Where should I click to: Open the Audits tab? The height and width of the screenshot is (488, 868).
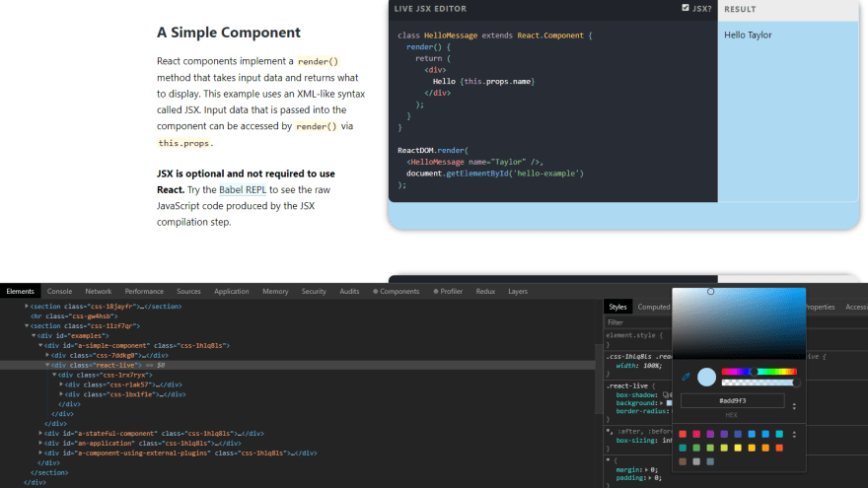tap(349, 291)
